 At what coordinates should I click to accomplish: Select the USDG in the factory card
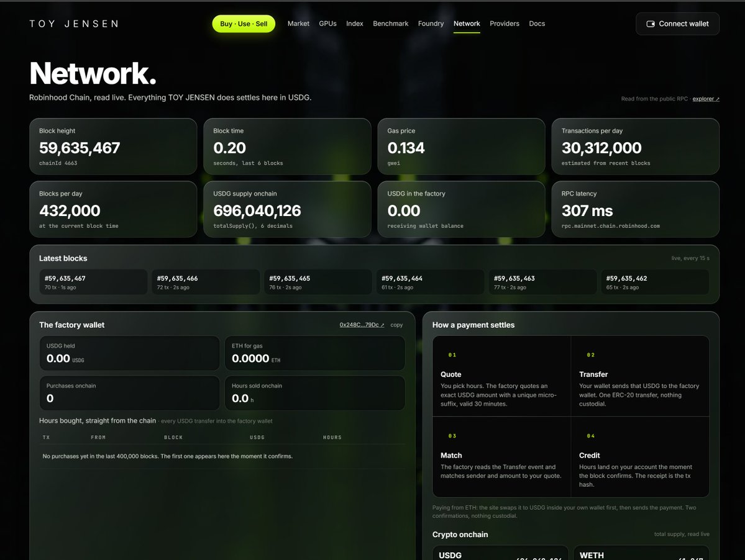pos(461,209)
